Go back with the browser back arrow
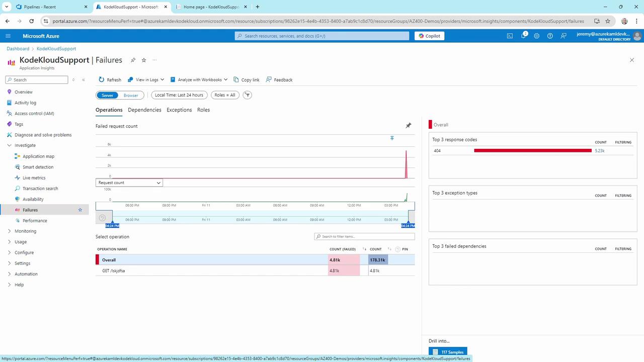 pyautogui.click(x=8, y=21)
